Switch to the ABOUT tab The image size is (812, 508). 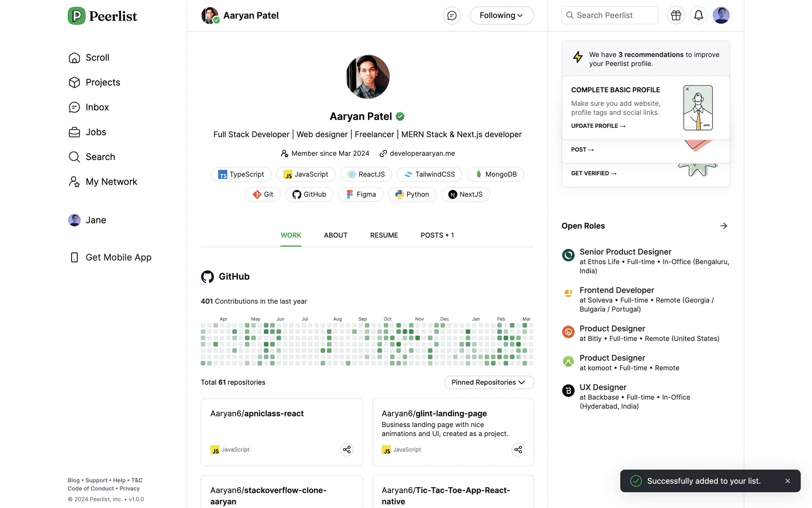click(335, 235)
